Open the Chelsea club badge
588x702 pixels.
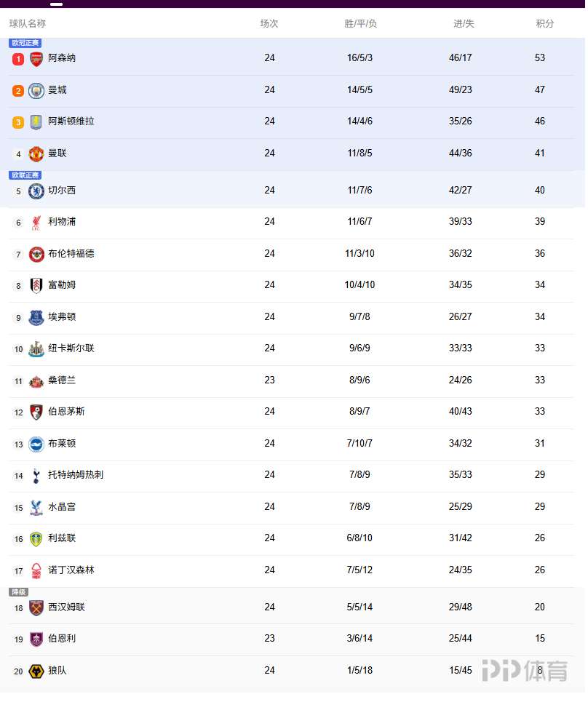36,191
